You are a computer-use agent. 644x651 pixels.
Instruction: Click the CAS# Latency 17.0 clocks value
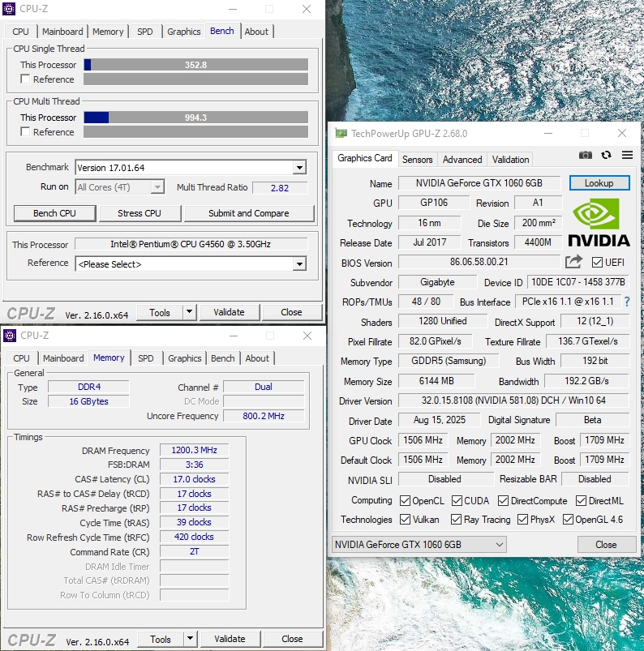(x=194, y=479)
